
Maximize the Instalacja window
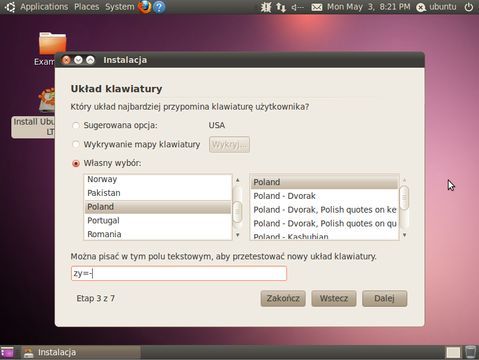tap(90, 60)
